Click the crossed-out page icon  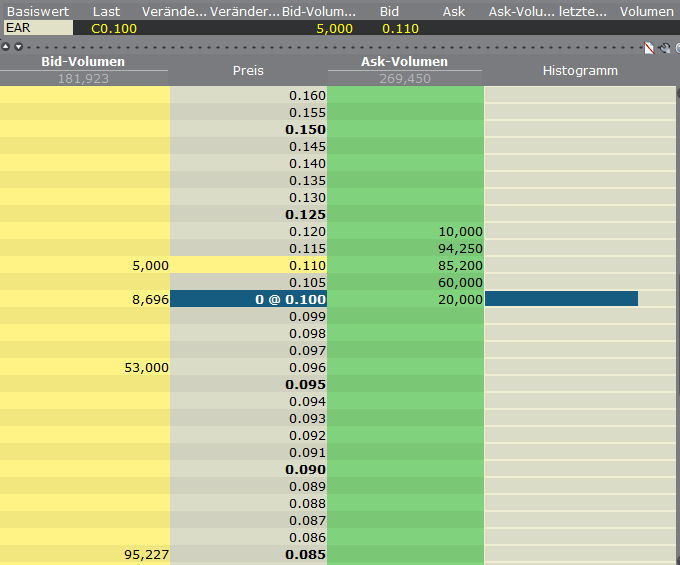[649, 47]
